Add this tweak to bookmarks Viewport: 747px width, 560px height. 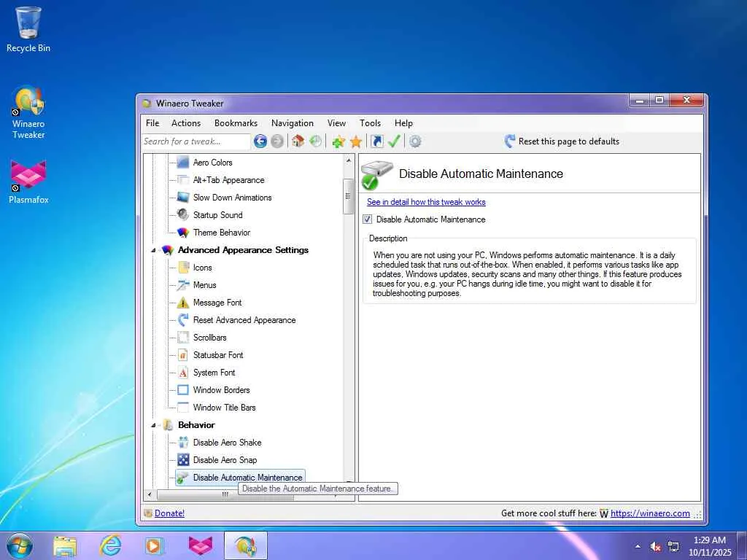338,141
